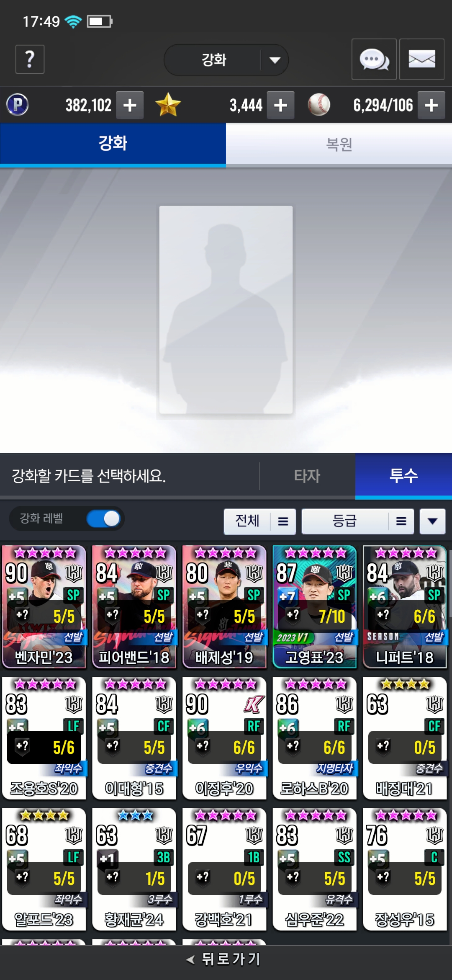Image resolution: width=452 pixels, height=980 pixels.
Task: Switch to the 타자 tab
Action: [307, 476]
